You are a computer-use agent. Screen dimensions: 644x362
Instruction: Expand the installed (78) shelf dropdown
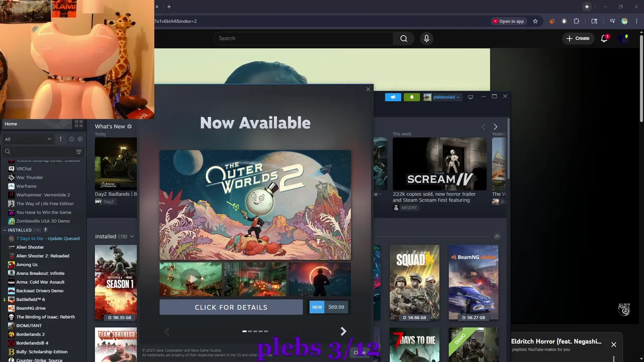click(x=132, y=236)
